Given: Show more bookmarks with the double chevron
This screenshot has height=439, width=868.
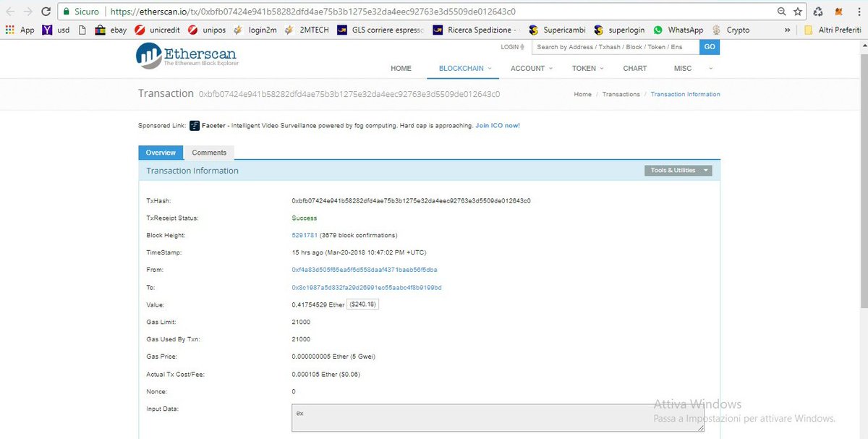Looking at the screenshot, I should click(x=787, y=30).
